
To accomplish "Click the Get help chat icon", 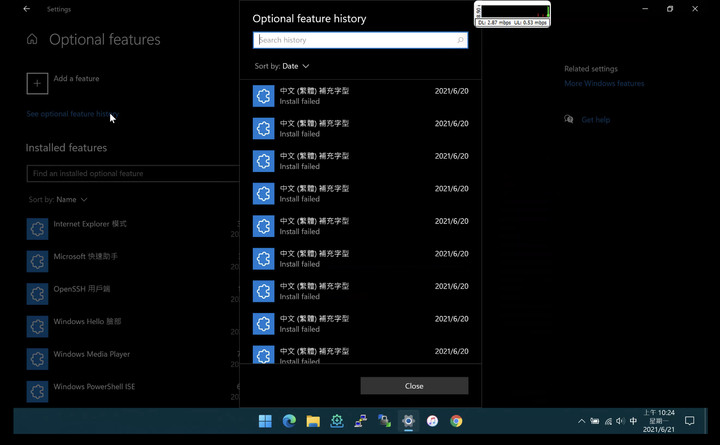I will (x=569, y=119).
